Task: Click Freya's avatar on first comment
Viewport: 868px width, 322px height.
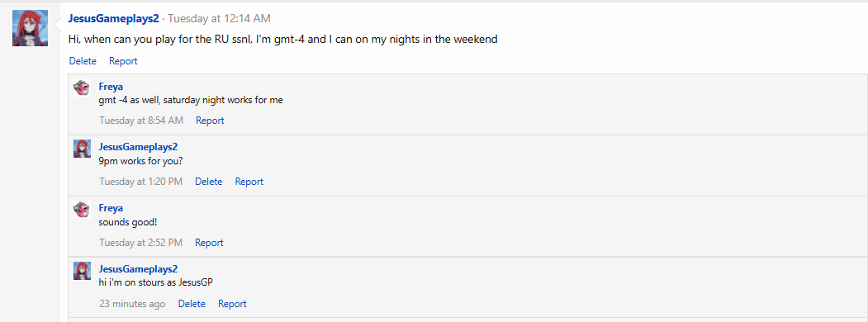Action: [x=82, y=88]
